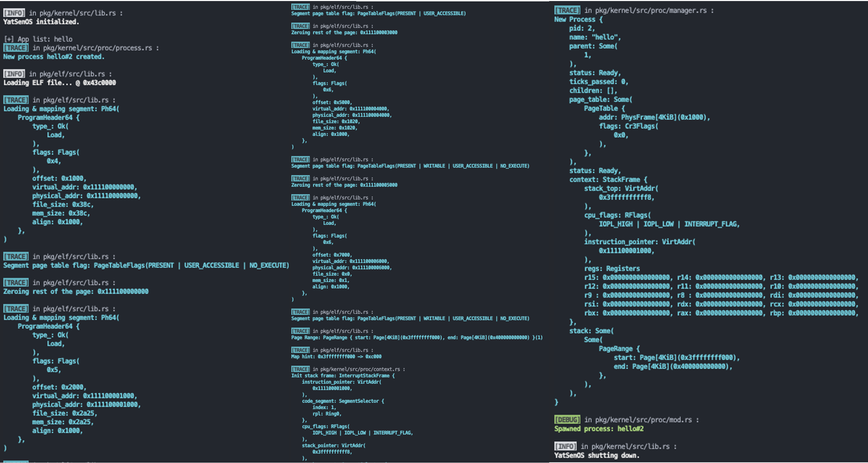Click the 'YatSenOS initialized.' log line
Viewport: 868px width, 463px height.
[41, 22]
